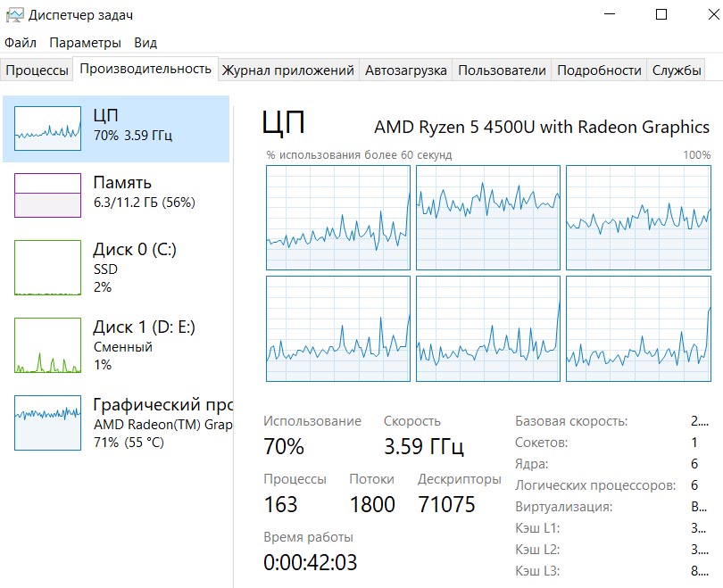This screenshot has width=723, height=588.
Task: Select Диск 1 (D: E:) graph thumbnail
Action: (x=47, y=344)
